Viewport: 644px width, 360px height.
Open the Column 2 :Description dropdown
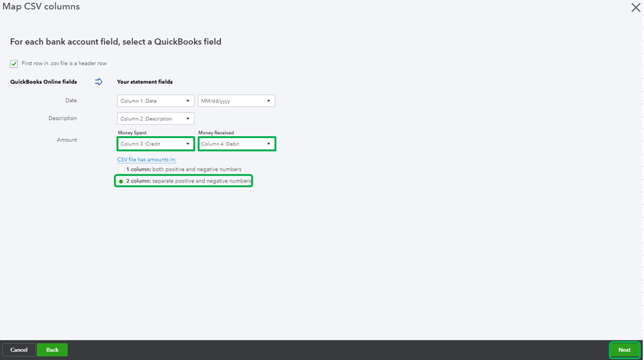click(155, 119)
